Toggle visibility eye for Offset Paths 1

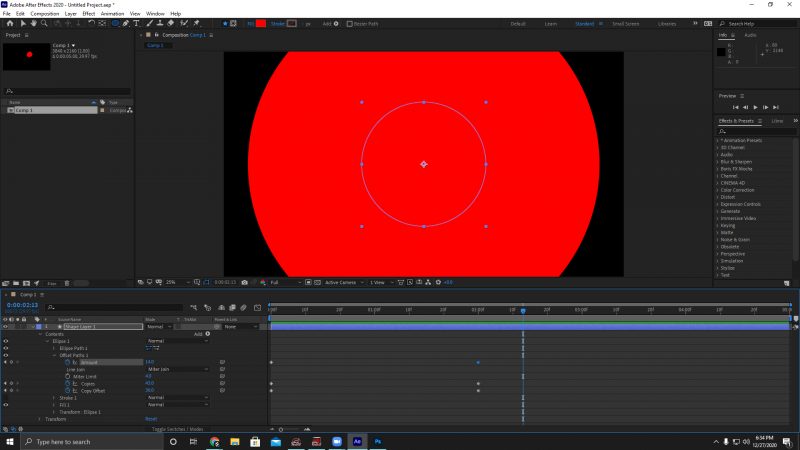(6, 355)
